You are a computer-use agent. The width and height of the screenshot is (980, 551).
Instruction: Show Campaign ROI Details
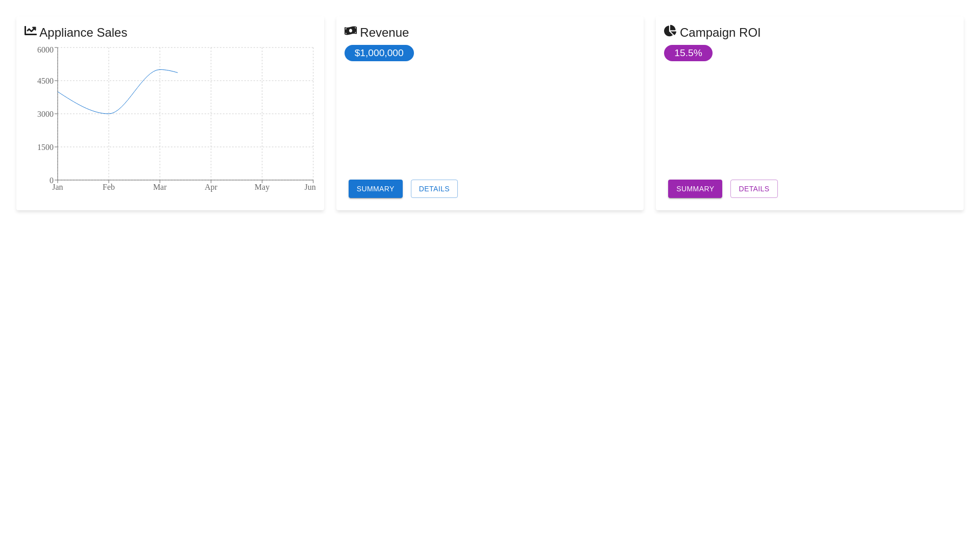[754, 189]
